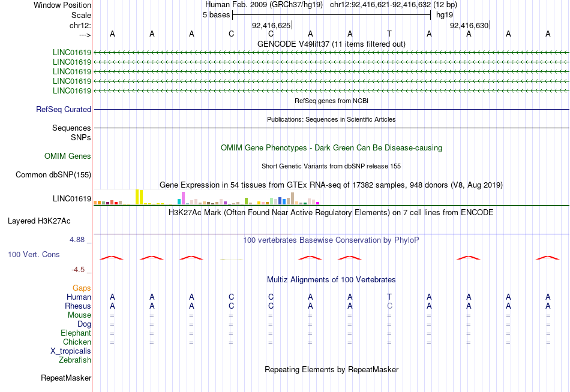Click the Sequences track label

click(x=71, y=128)
